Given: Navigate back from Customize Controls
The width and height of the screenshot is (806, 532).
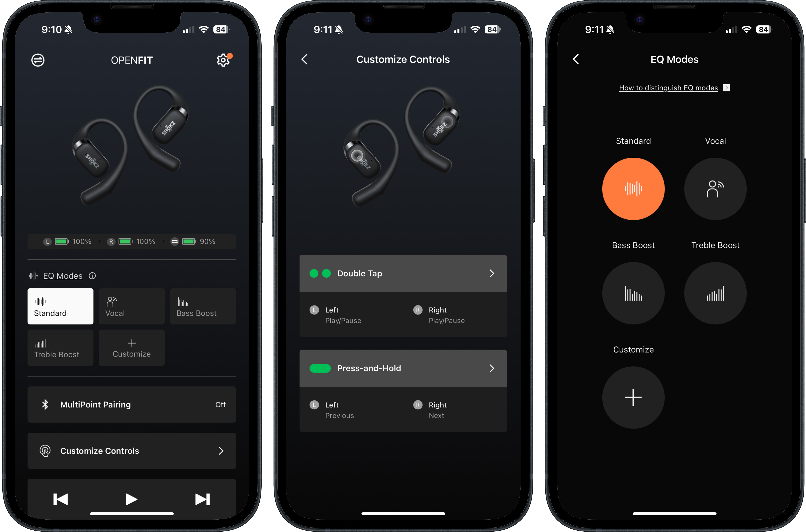Looking at the screenshot, I should pos(303,59).
